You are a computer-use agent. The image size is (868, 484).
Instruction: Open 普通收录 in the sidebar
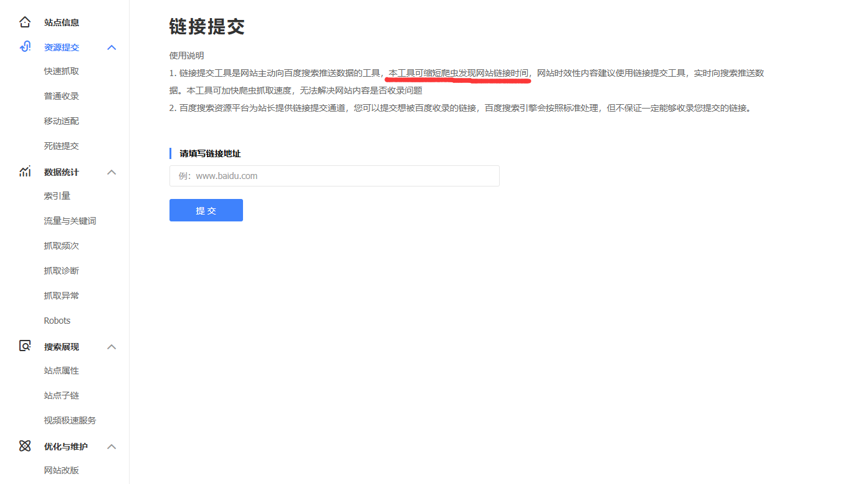click(62, 96)
